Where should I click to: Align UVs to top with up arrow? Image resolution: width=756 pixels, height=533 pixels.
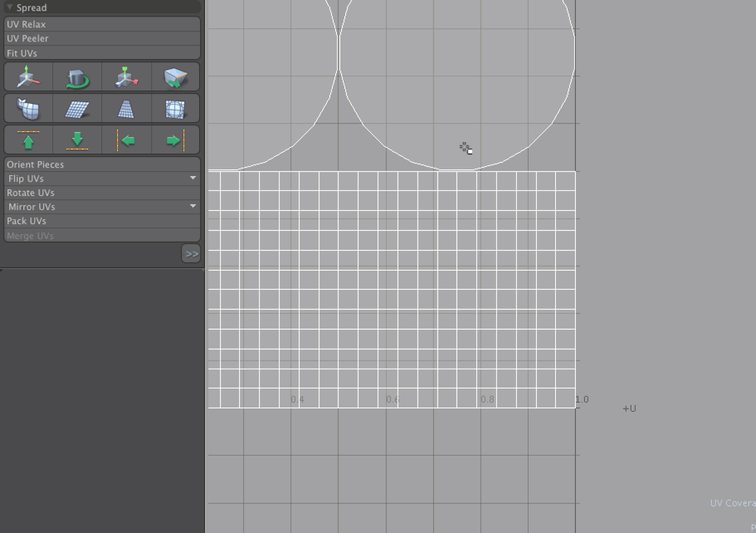tap(28, 139)
